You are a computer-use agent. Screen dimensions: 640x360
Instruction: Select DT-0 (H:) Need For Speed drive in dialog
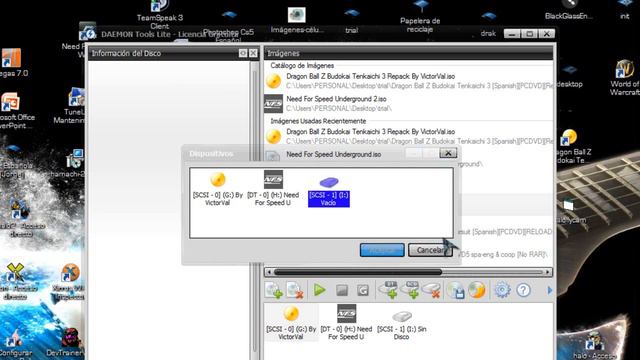273,188
